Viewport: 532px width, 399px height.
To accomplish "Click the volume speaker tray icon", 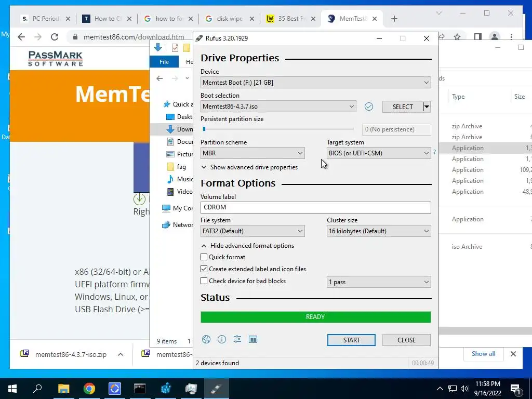I will point(464,389).
